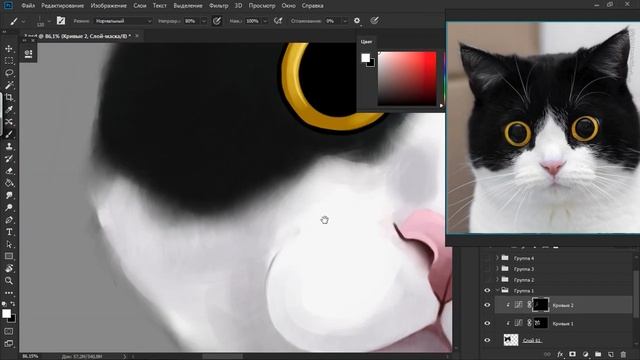
Task: Hide the bottom cat image layer
Action: [487, 340]
